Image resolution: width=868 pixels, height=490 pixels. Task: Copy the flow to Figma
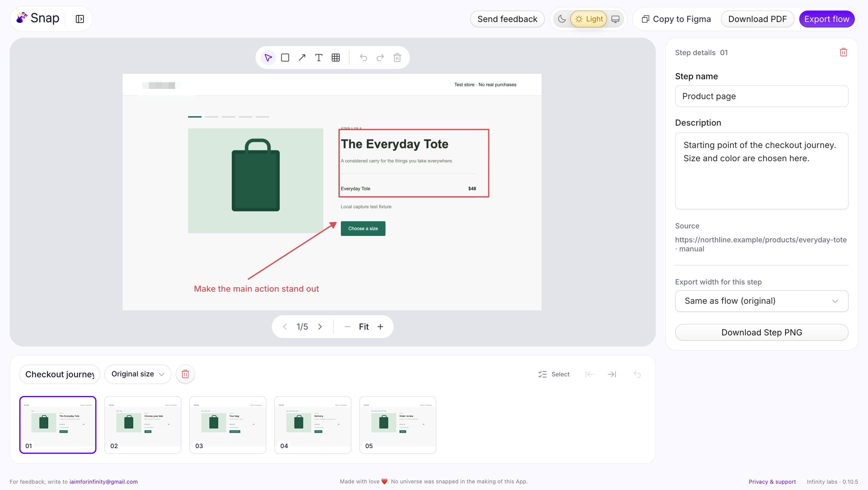[676, 19]
